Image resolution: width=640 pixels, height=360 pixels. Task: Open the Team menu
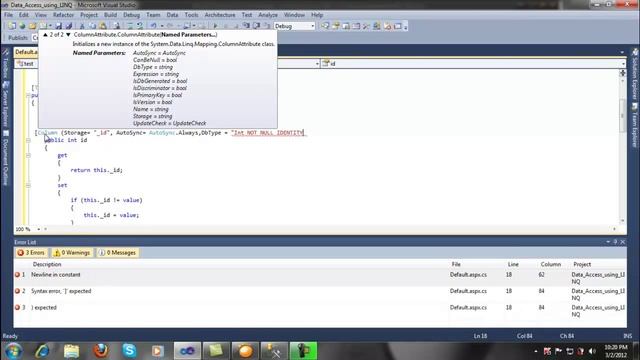coord(153,15)
